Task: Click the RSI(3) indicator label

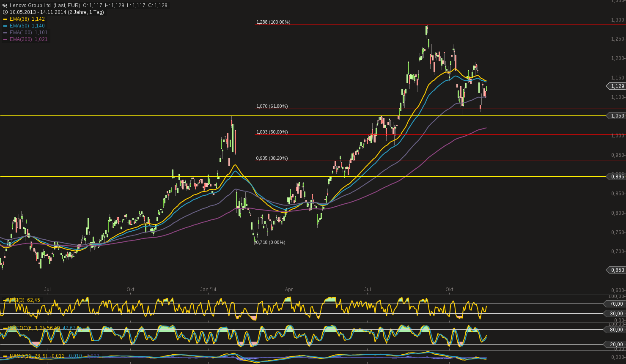Action: pos(17,300)
